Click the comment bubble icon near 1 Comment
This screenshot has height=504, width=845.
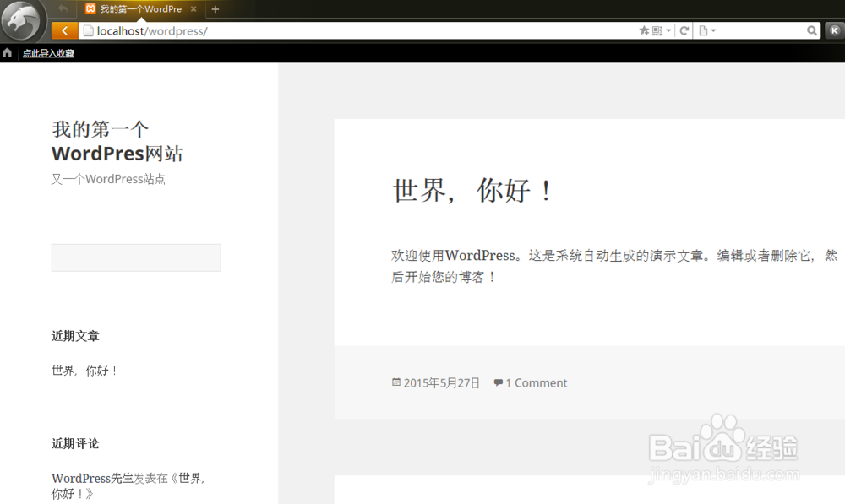point(498,382)
